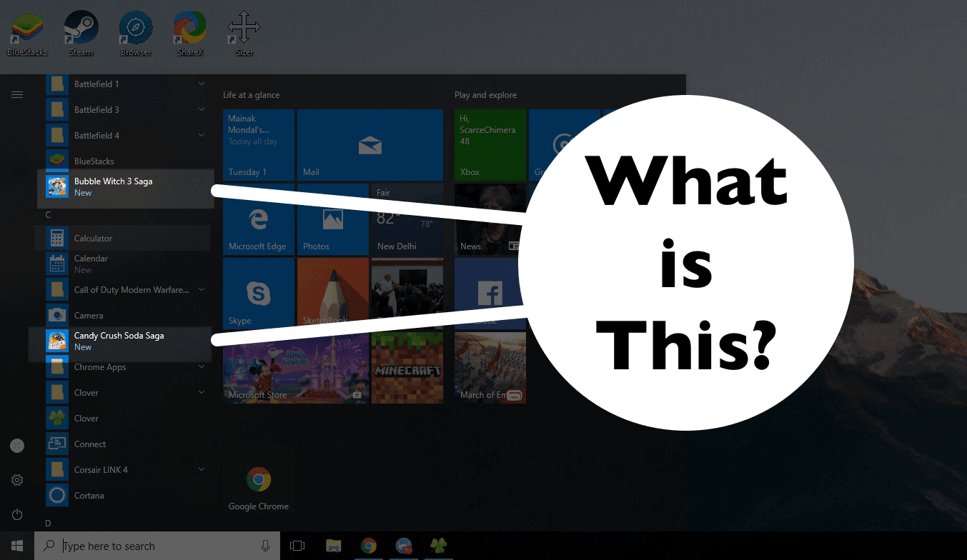Viewport: 967px width, 560px height.
Task: Click Power button in Start menu
Action: click(17, 514)
